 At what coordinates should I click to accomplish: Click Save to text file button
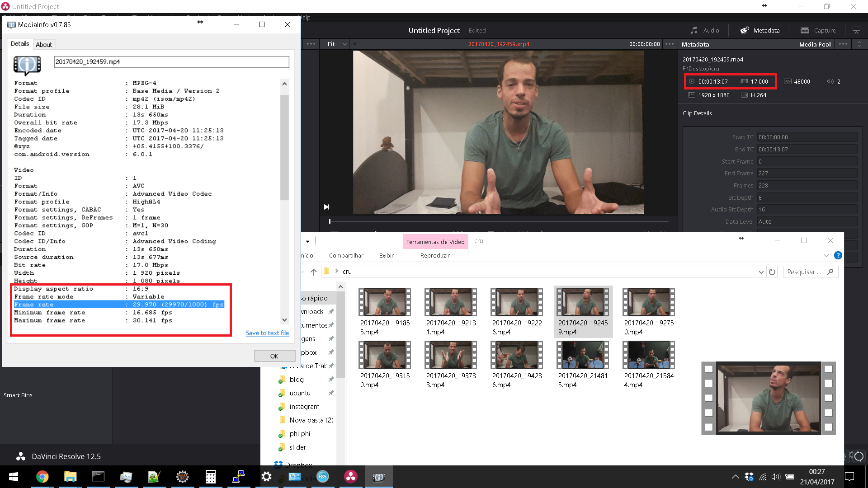266,333
